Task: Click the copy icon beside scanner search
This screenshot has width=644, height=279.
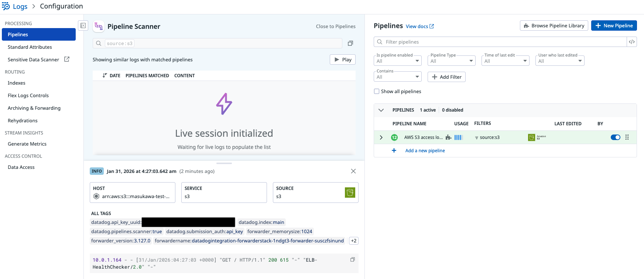Action: pos(350,43)
